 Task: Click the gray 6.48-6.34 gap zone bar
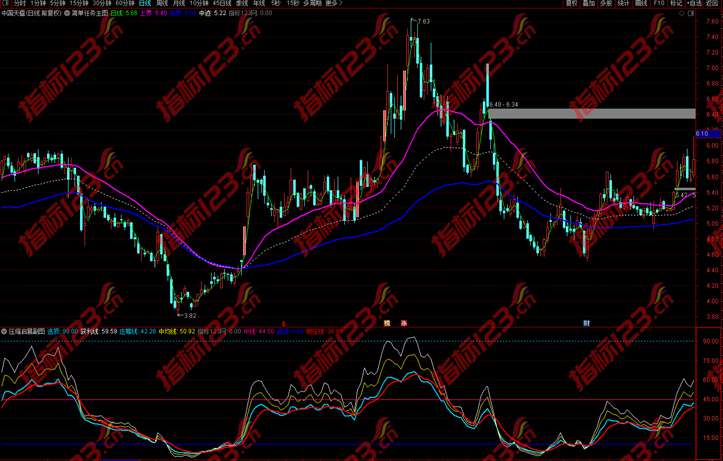[x=600, y=113]
